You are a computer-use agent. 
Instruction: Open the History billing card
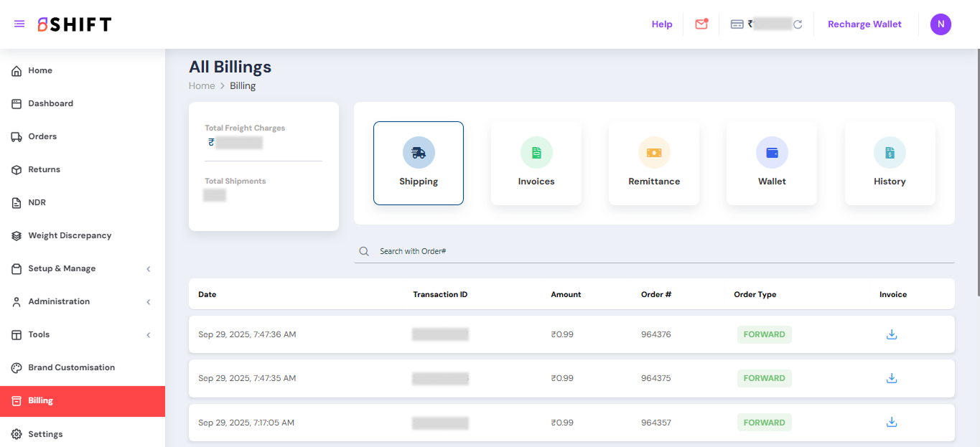[890, 164]
